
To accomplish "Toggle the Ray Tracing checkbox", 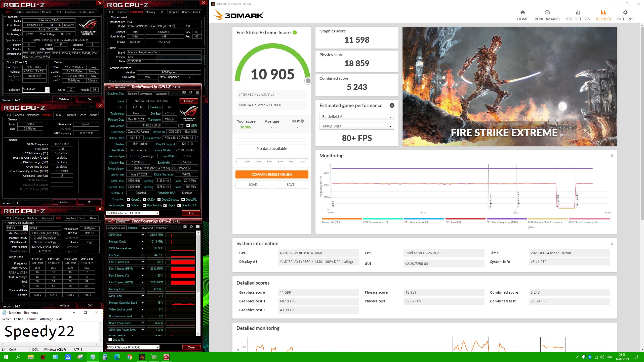I will pos(144,205).
